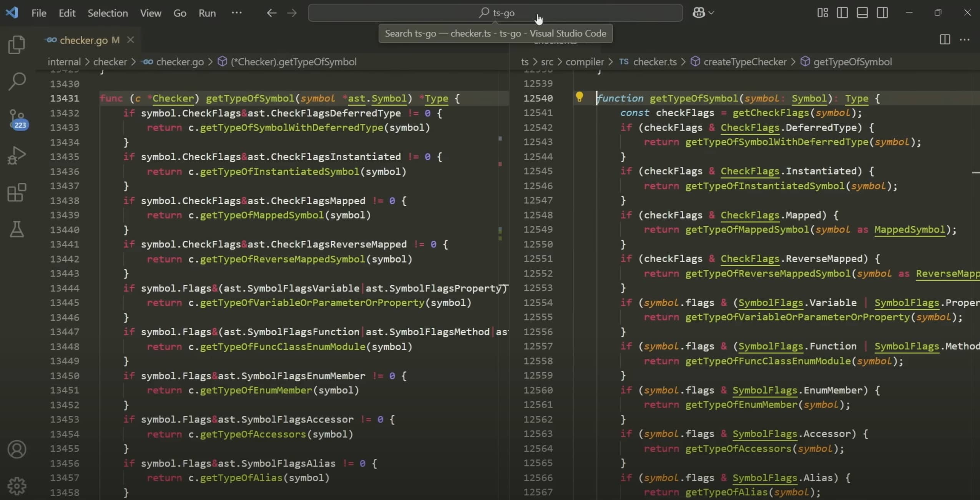Go forward with the right arrow
The height and width of the screenshot is (500, 980).
292,13
